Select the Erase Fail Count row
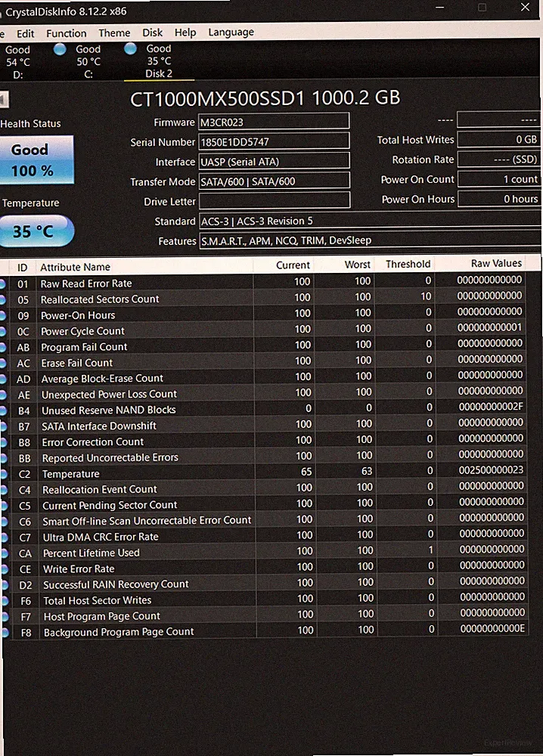The image size is (543, 756). [263, 361]
